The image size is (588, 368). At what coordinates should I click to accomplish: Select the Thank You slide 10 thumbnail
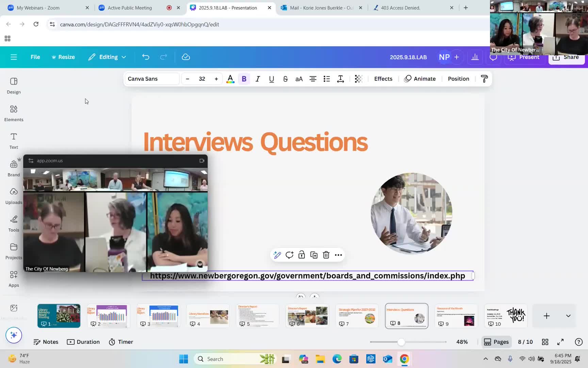tap(506, 316)
